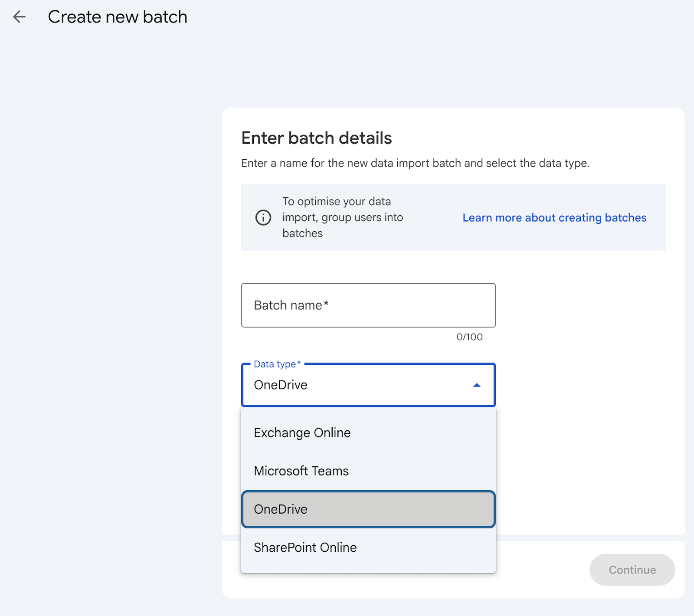This screenshot has width=694, height=616.
Task: Click the Data type combo box showing OneDrive
Action: (368, 385)
